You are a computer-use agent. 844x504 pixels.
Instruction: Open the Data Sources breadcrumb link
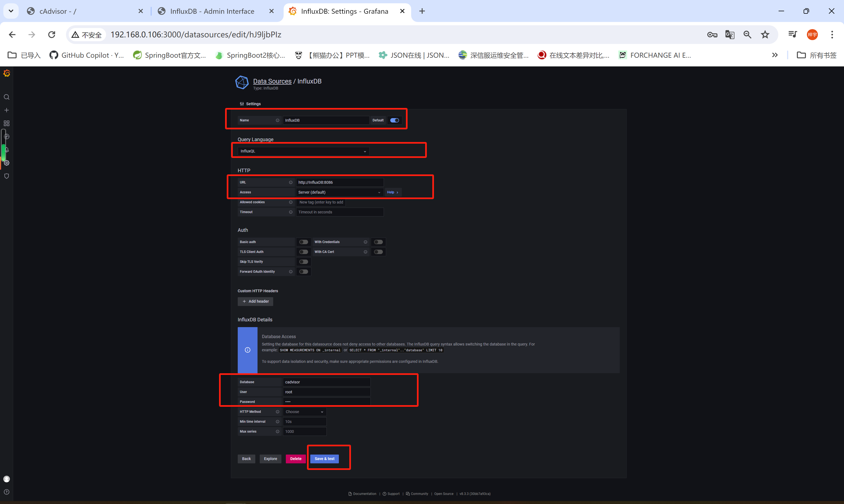[x=272, y=80]
